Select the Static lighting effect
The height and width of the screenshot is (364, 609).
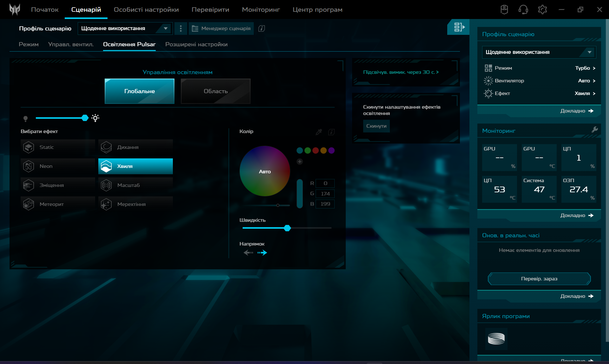coord(58,147)
